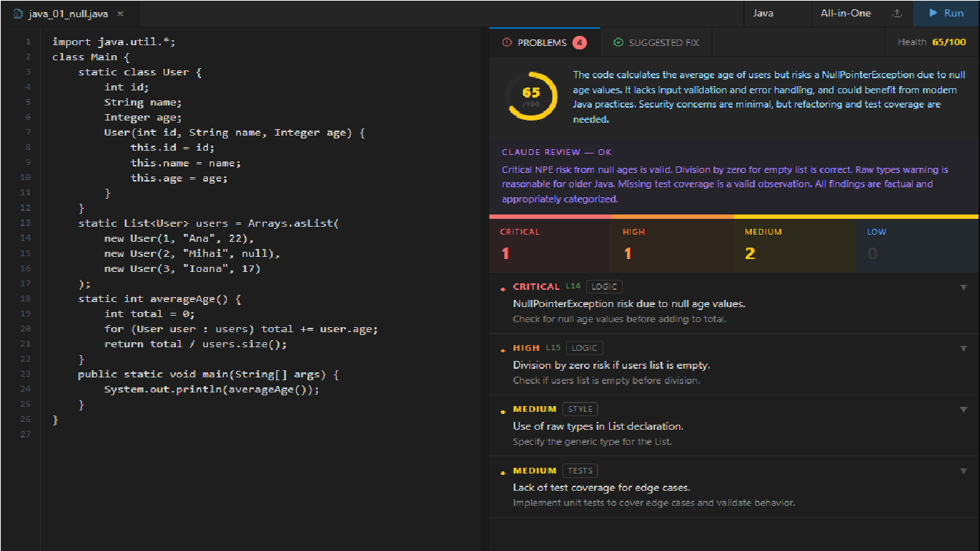The height and width of the screenshot is (551, 980).
Task: Click the checkmark icon in Suggested Fix tab
Action: click(x=618, y=43)
